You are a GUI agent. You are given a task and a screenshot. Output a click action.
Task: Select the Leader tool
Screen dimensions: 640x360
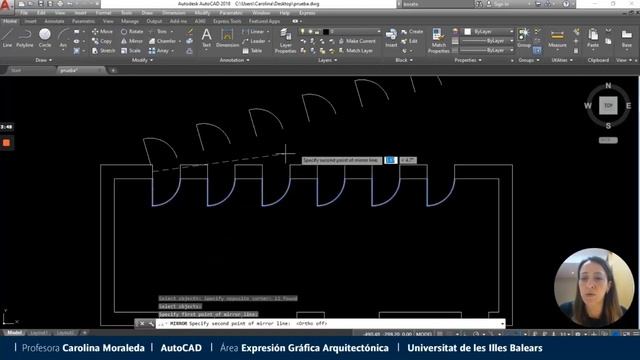pyautogui.click(x=254, y=41)
